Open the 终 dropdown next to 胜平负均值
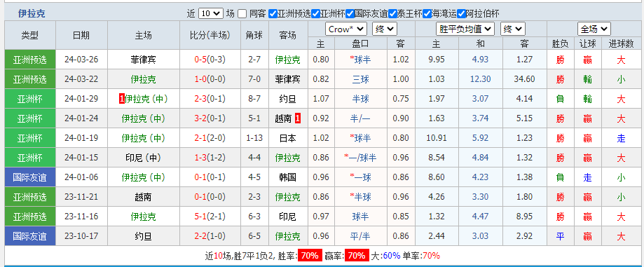This screenshot has width=644, height=267. tap(512, 29)
